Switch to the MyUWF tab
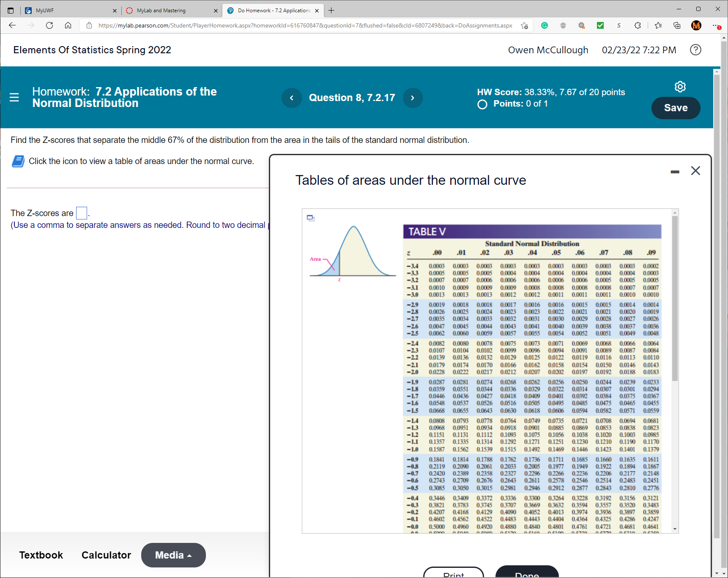 [x=70, y=11]
